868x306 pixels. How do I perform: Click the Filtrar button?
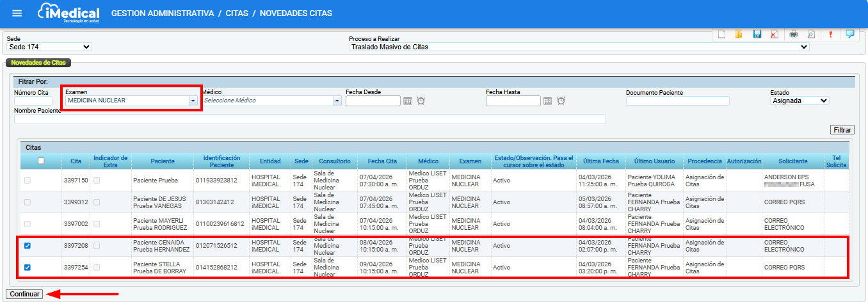(842, 130)
